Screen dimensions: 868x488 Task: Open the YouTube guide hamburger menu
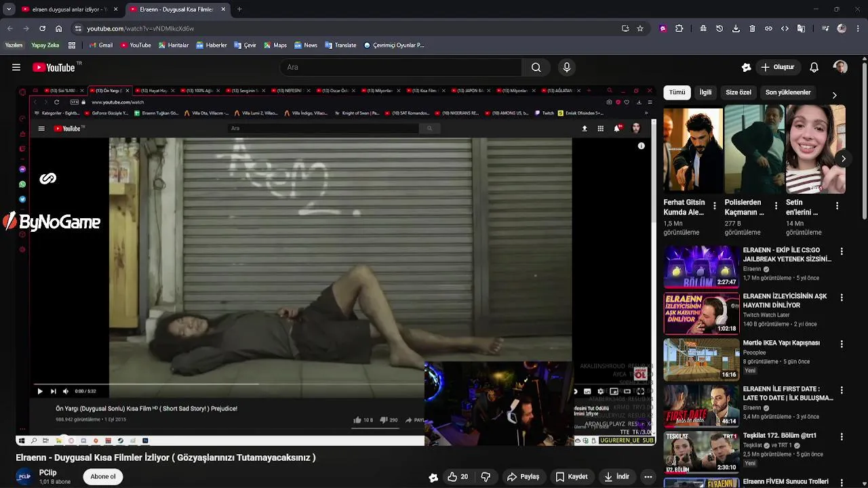coord(16,67)
